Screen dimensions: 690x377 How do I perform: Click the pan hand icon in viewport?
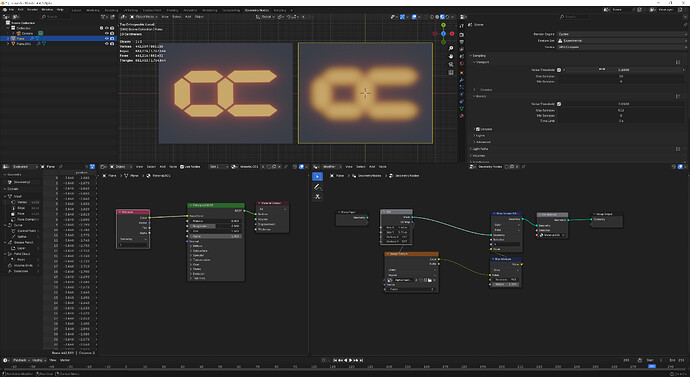coord(451,56)
